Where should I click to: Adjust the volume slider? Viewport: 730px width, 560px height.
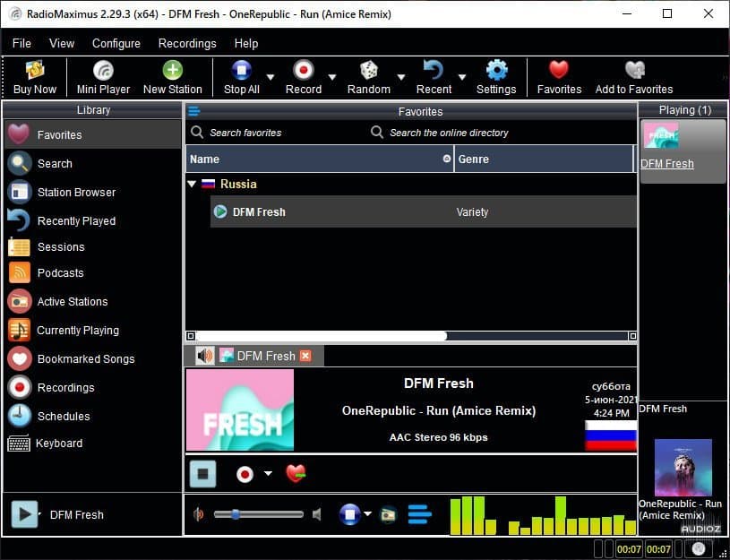point(236,514)
